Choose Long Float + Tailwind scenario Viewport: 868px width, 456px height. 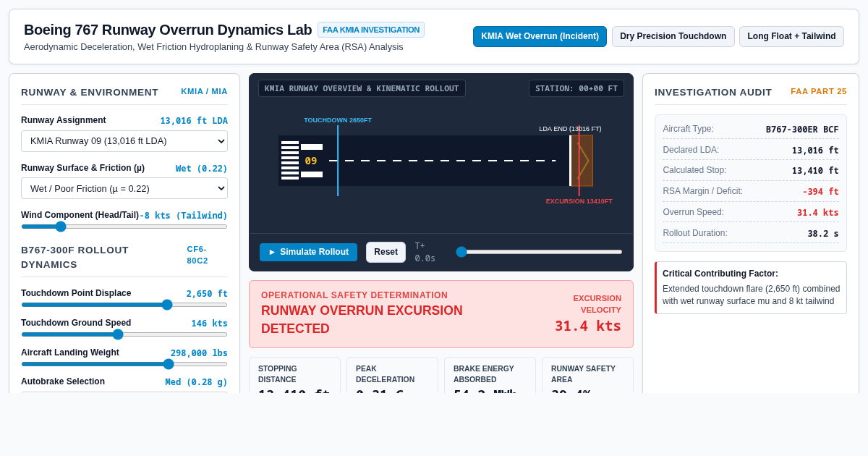click(791, 36)
